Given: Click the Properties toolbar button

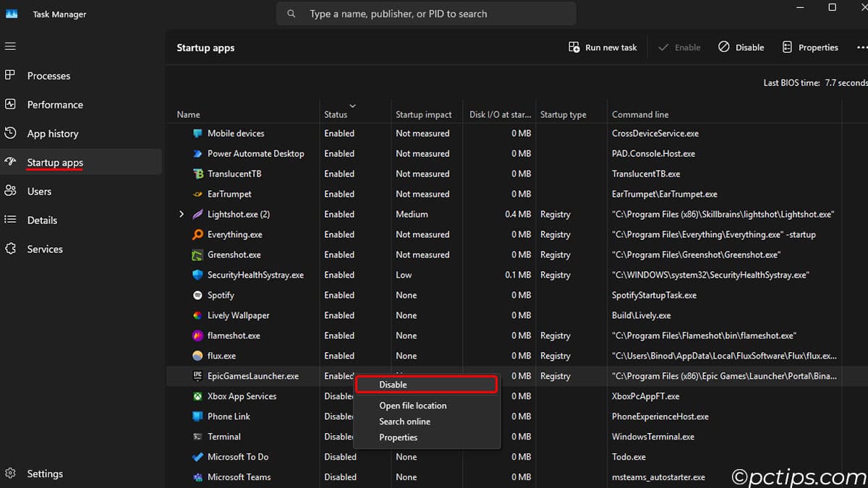Looking at the screenshot, I should 810,47.
